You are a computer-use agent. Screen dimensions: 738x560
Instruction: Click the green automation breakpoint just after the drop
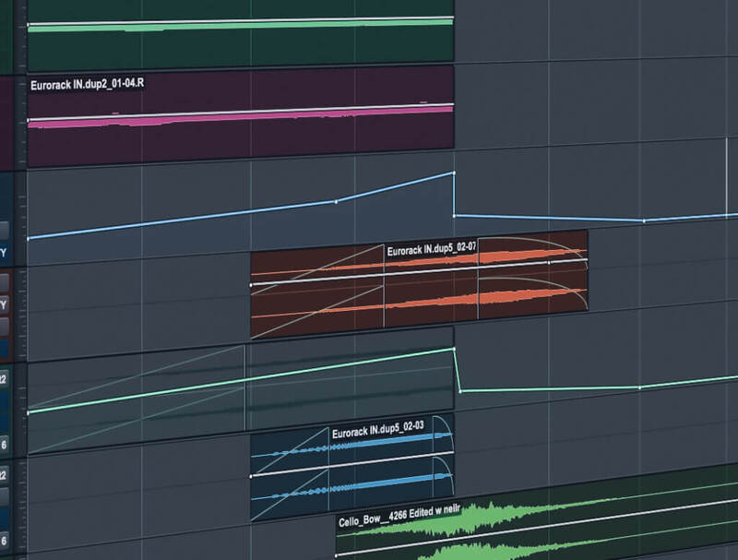[460, 391]
